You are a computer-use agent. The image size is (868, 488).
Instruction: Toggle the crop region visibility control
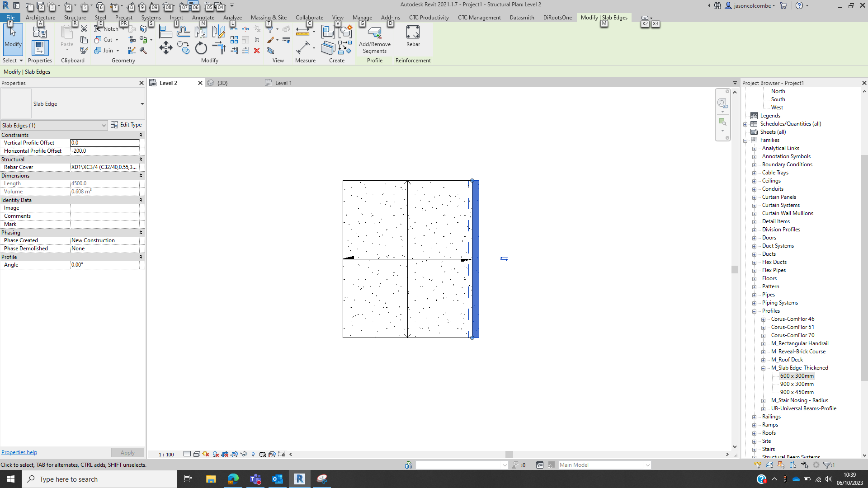click(x=235, y=454)
